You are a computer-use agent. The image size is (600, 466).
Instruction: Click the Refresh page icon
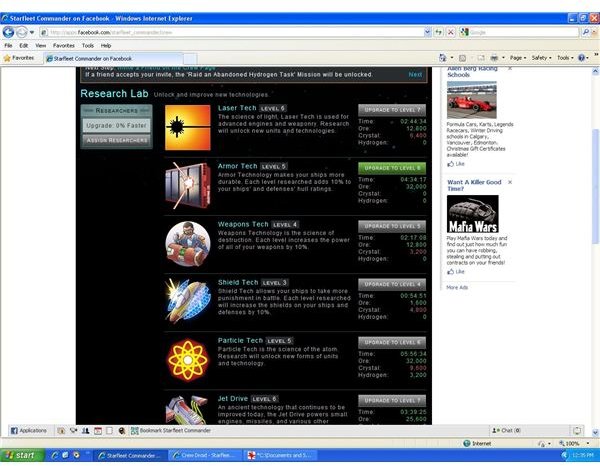439,33
